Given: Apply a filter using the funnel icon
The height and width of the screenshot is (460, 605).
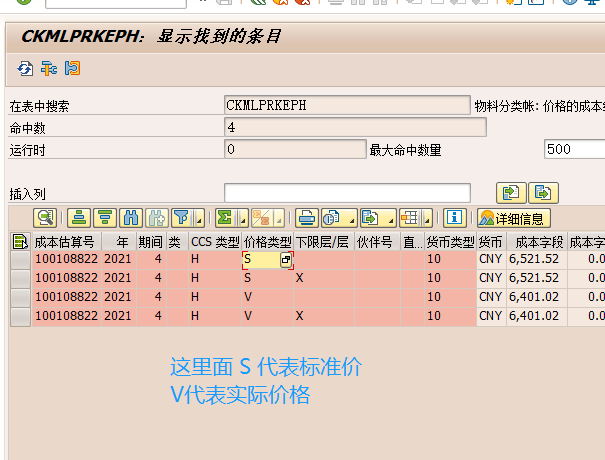Looking at the screenshot, I should (183, 218).
